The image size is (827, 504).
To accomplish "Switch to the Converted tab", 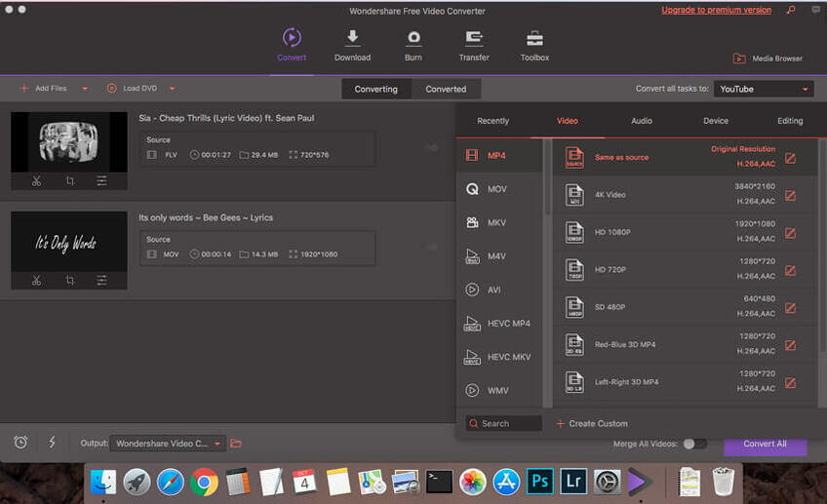I will (446, 89).
